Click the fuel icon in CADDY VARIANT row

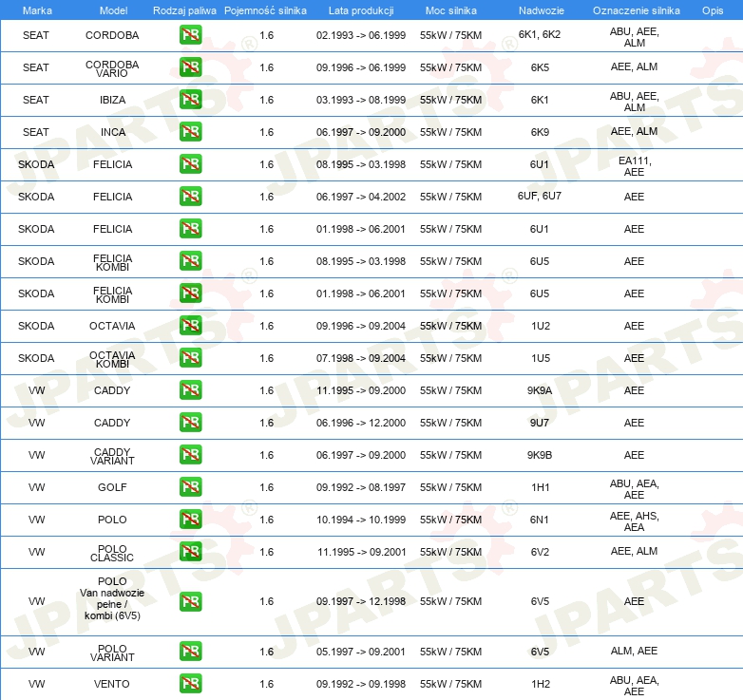pyautogui.click(x=190, y=455)
